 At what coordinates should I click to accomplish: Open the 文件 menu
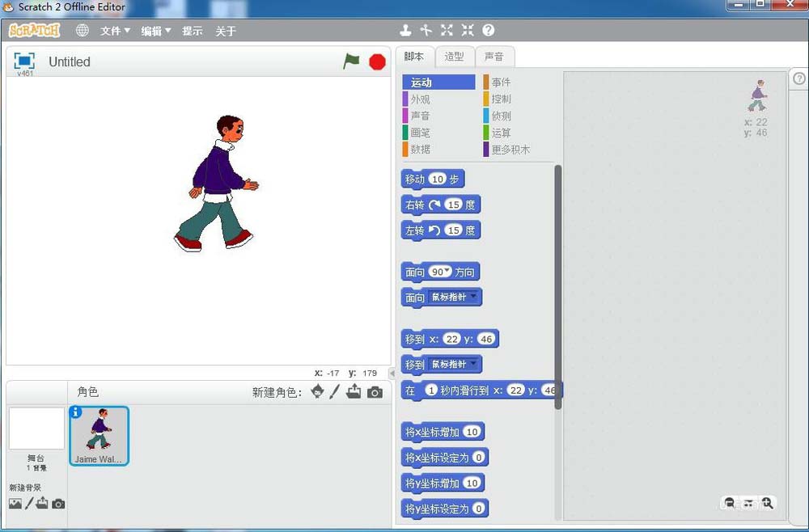point(115,31)
